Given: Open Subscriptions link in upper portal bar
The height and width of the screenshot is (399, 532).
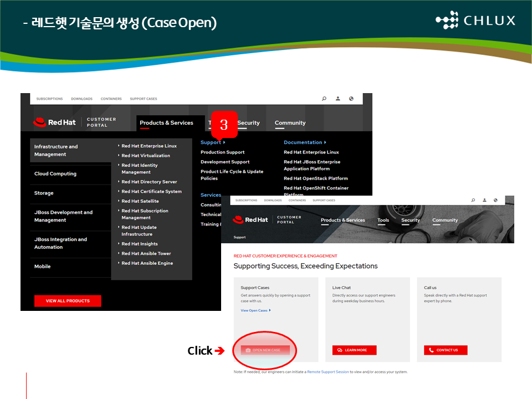Looking at the screenshot, I should tap(49, 99).
